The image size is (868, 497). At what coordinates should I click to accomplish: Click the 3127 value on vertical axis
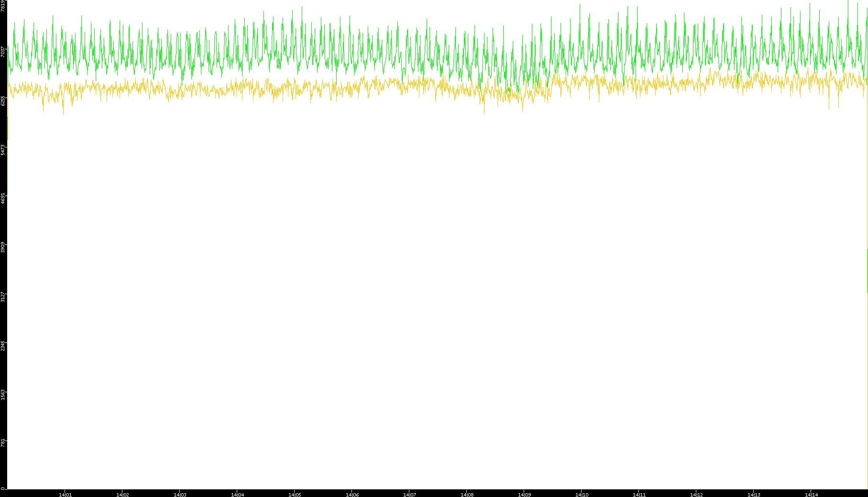click(x=3, y=297)
